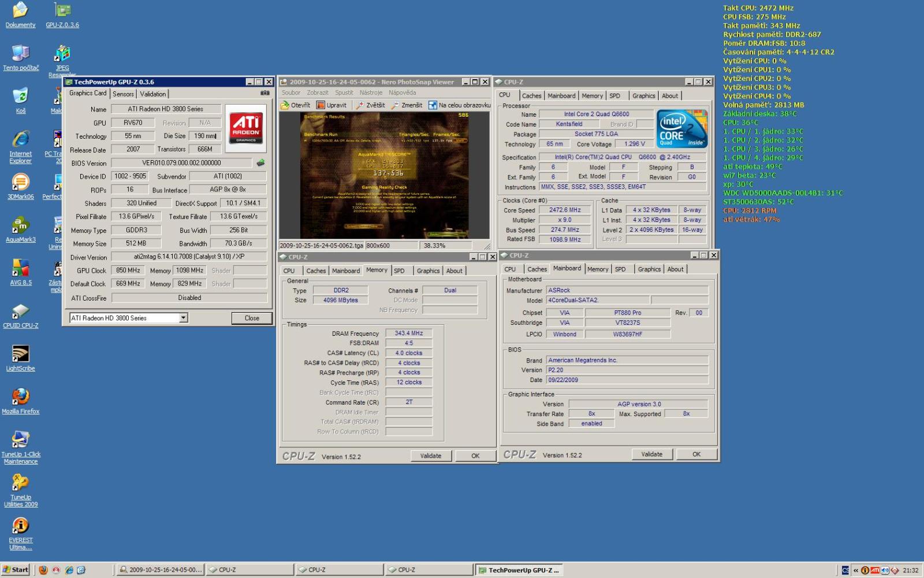Launch LightScribe desktop icon
The height and width of the screenshot is (578, 924).
pos(21,358)
